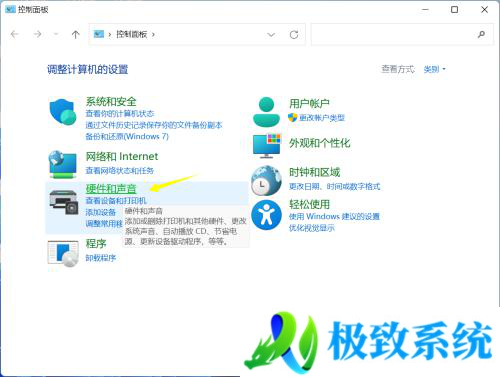Image resolution: width=500 pixels, height=377 pixels.
Task: Click the Appearance and Personalization monitor icon
Action: click(x=267, y=146)
